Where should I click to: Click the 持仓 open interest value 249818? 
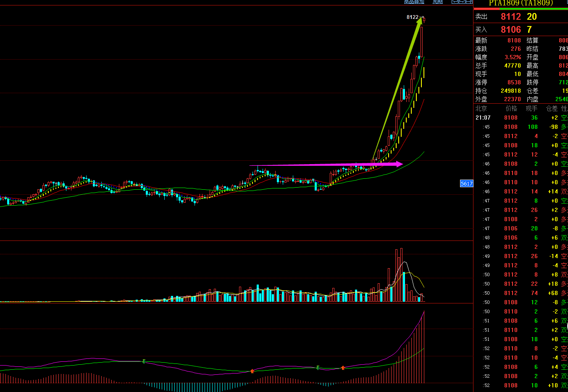[510, 91]
